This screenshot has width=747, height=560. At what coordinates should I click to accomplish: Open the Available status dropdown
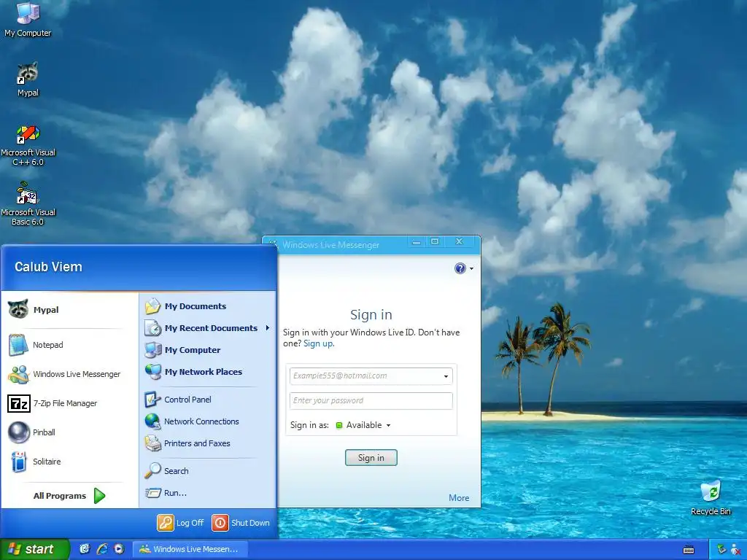(363, 425)
